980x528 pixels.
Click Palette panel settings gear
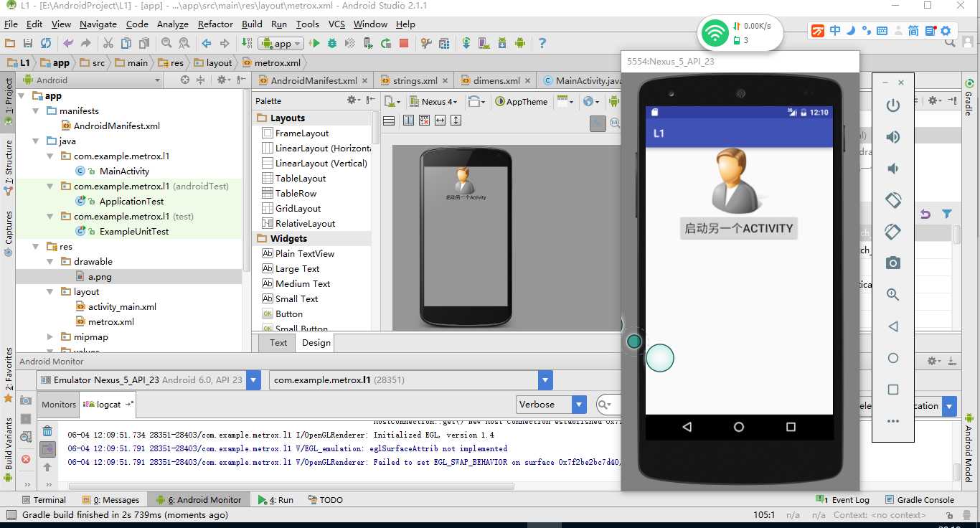coord(353,100)
